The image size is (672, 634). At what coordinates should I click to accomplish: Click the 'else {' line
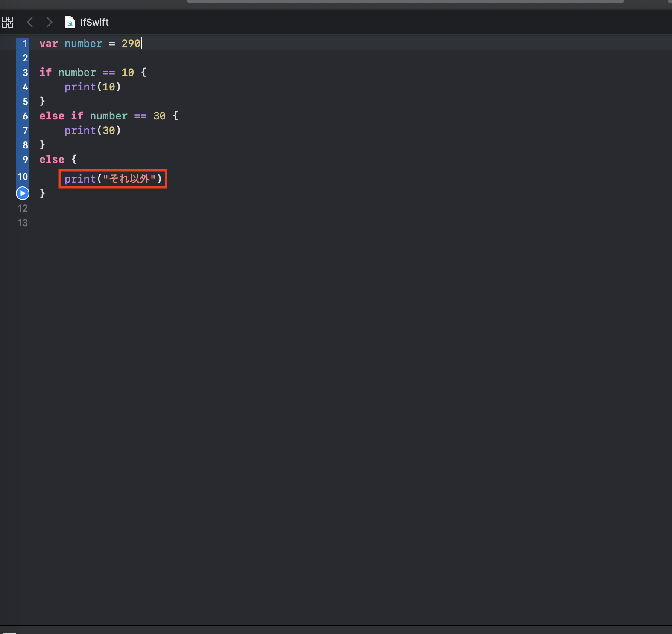pyautogui.click(x=58, y=160)
